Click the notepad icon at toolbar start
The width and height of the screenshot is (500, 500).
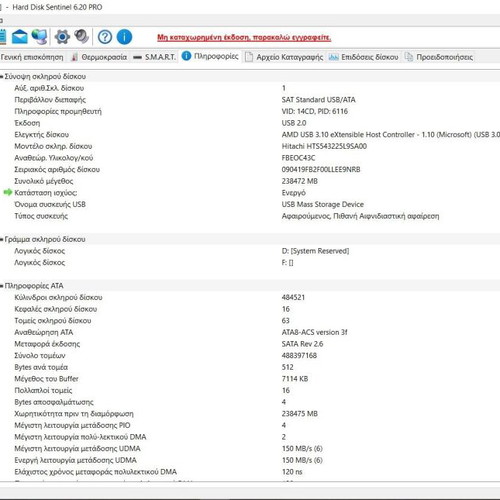(x=3, y=37)
